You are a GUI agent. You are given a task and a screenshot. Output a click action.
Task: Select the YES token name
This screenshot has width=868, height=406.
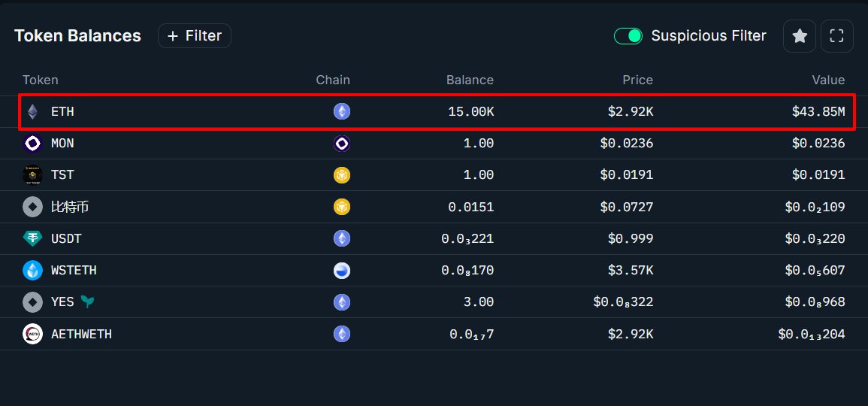pos(62,302)
